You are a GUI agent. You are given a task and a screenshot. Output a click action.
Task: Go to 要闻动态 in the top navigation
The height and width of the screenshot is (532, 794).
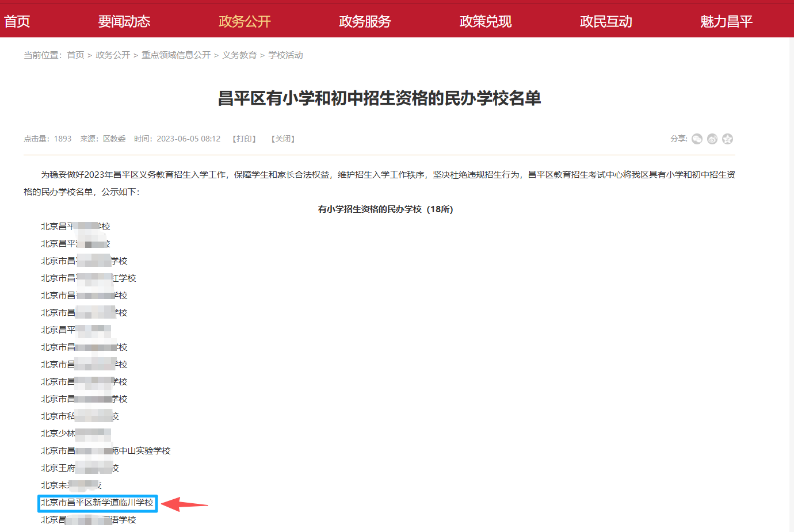point(124,22)
